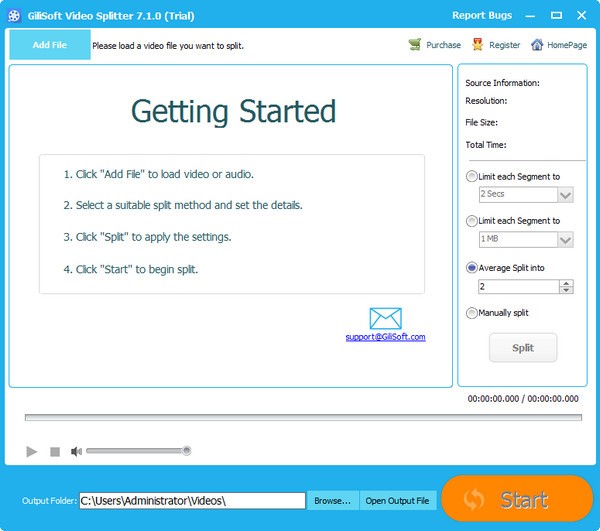Screen dimensions: 600x531
Task: Click the Add File button
Action: pyautogui.click(x=49, y=45)
